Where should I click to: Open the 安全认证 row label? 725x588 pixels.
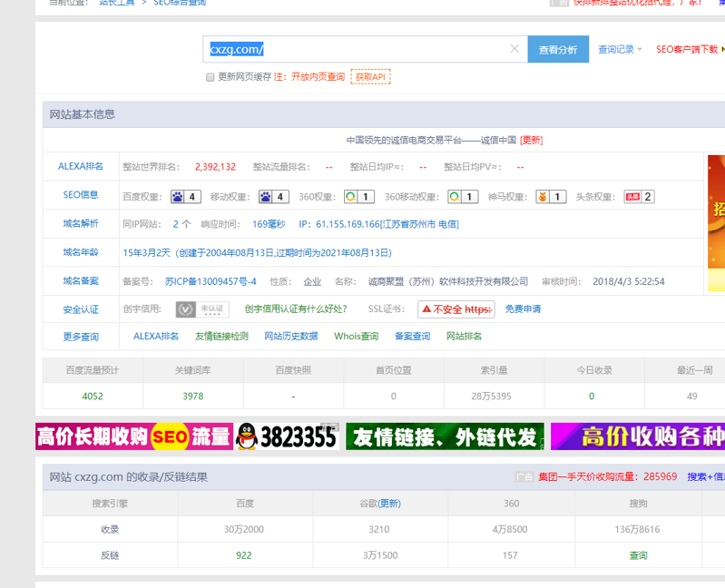81,309
